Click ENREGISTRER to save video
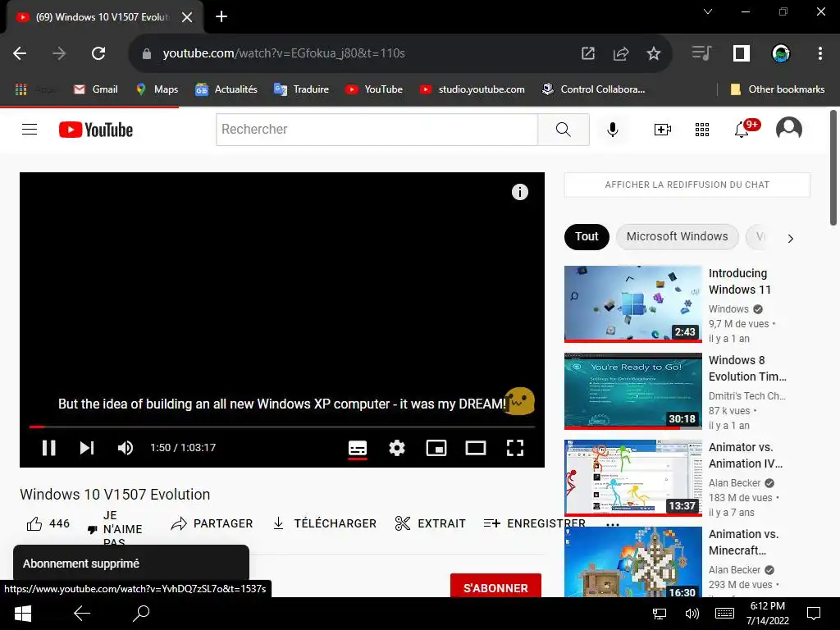Viewport: 840px width, 630px height. (x=534, y=523)
